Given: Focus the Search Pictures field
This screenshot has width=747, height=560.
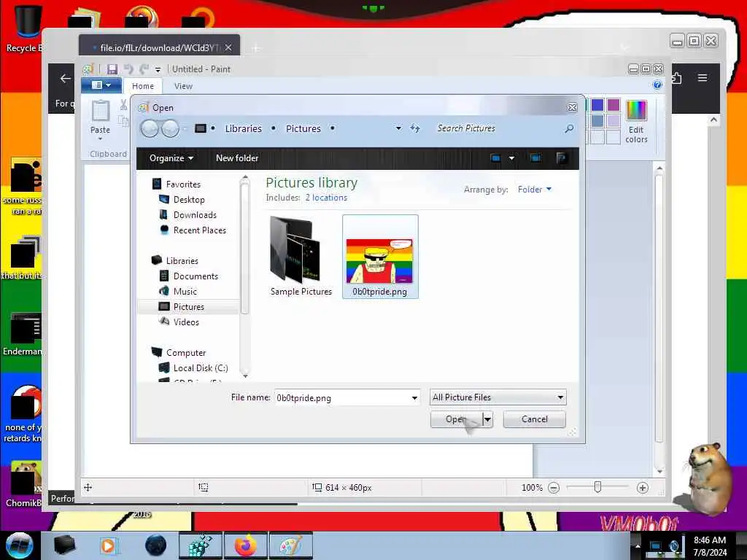Looking at the screenshot, I should pyautogui.click(x=498, y=128).
